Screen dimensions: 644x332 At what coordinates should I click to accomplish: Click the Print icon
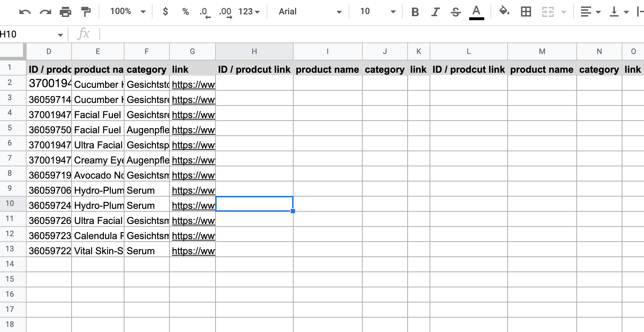(x=65, y=12)
